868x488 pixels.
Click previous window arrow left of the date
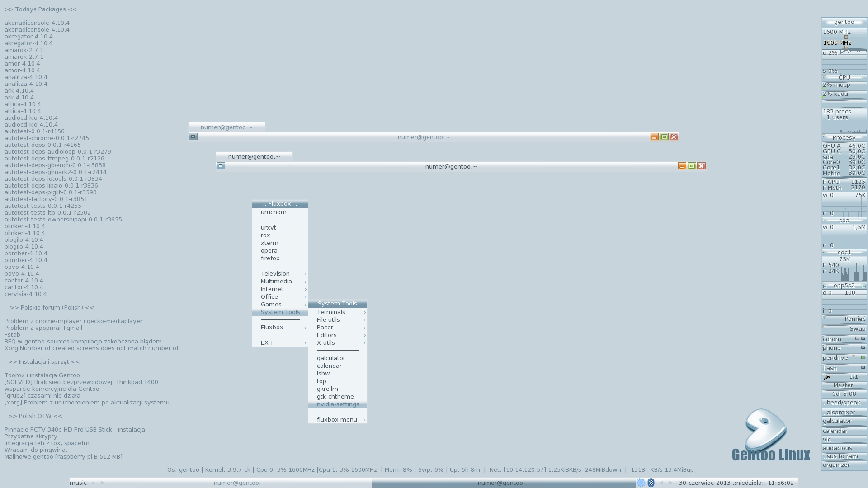(x=661, y=483)
